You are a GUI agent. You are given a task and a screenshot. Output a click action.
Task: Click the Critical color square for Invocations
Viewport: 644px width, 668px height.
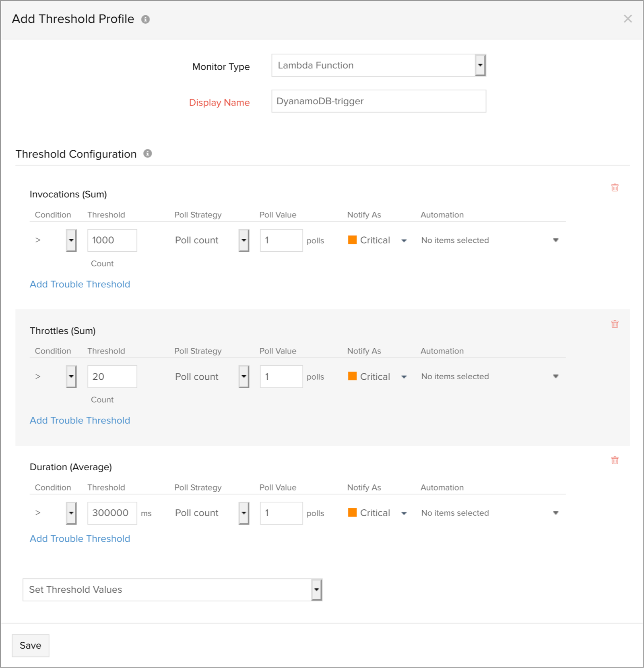(x=353, y=240)
